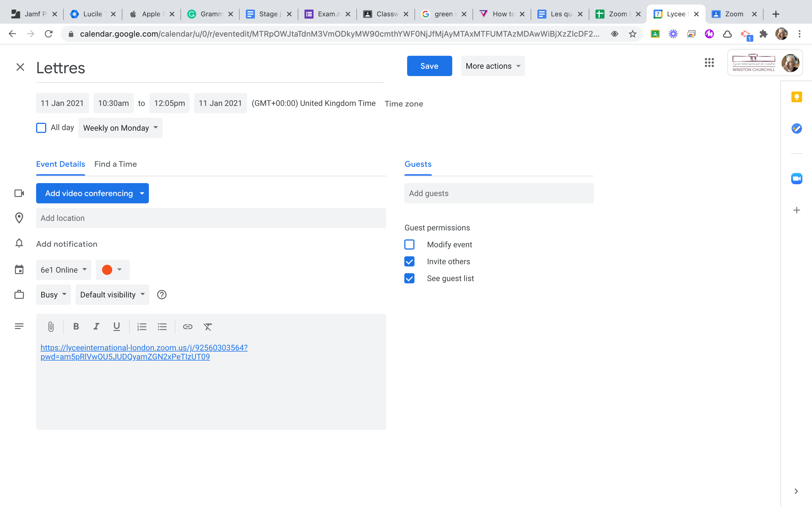Click the insert link icon
The image size is (812, 507).
[187, 327]
